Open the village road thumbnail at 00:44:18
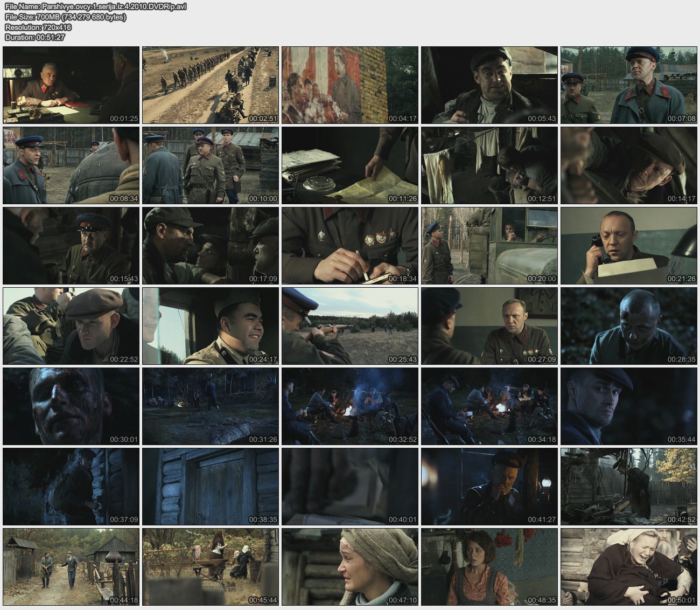The image size is (700, 610). tap(71, 567)
